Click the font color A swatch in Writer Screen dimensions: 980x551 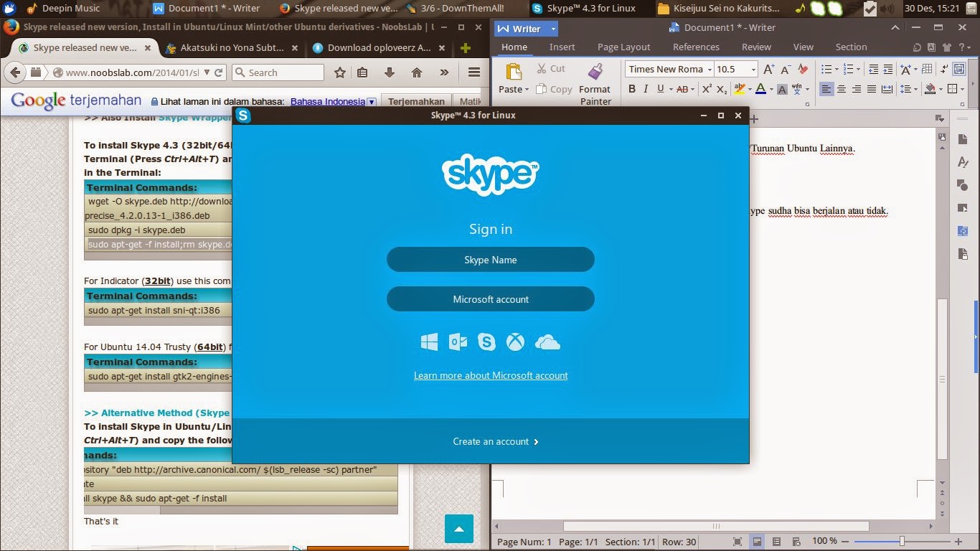click(760, 89)
